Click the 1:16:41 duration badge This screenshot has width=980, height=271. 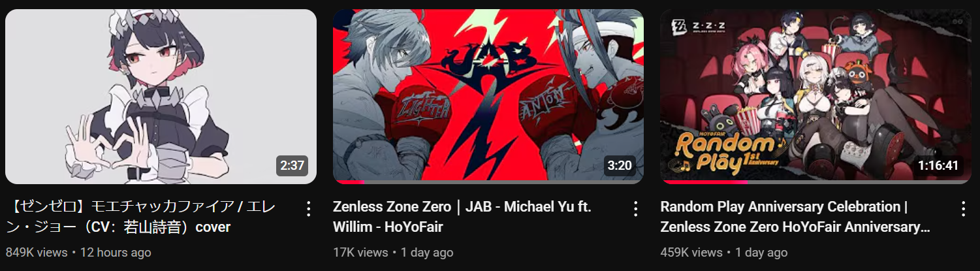pyautogui.click(x=938, y=165)
